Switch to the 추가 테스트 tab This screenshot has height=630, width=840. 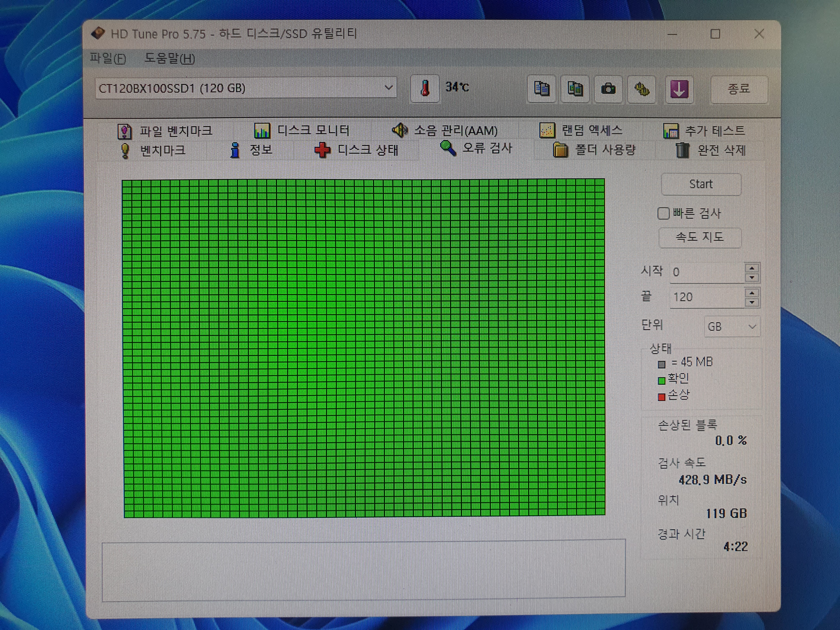tap(704, 131)
